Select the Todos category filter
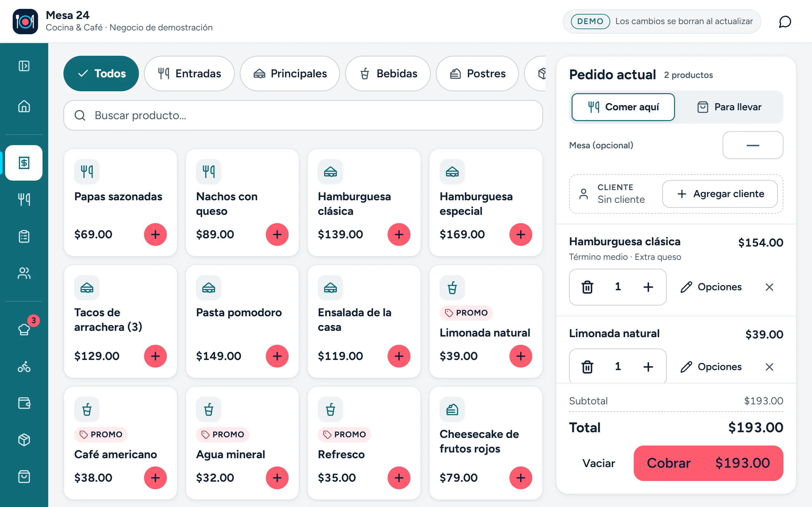 point(101,74)
